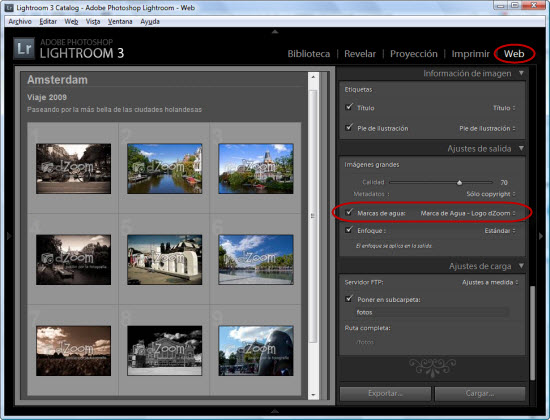Click the Amsterdam gallery title

point(58,80)
